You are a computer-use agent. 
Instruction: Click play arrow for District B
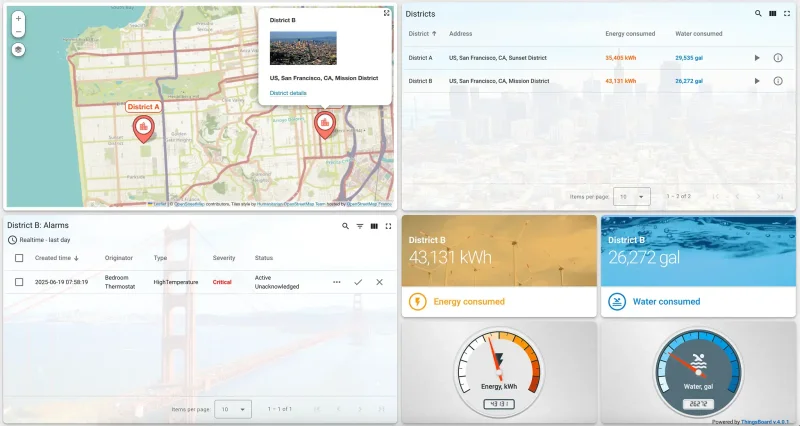coord(757,81)
